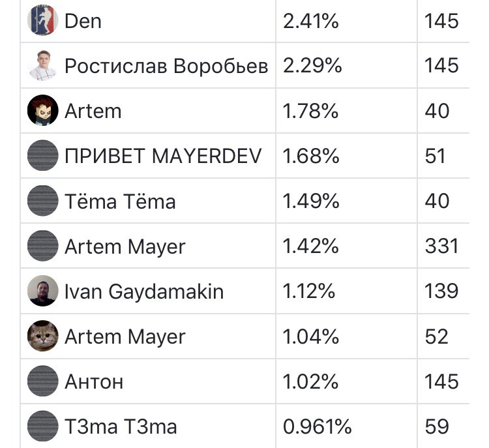Click Den's sports logo avatar
Screen dimensions: 489x448
[x=43, y=20]
